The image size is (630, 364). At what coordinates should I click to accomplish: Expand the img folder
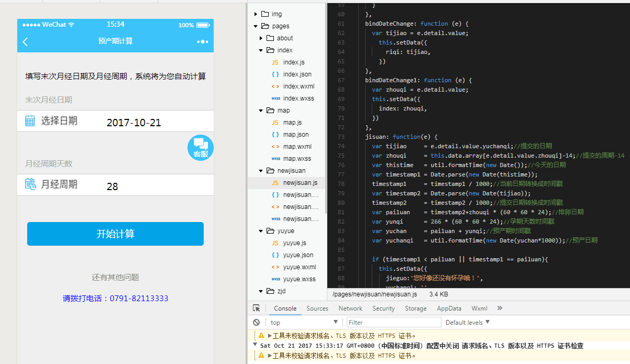[x=256, y=14]
